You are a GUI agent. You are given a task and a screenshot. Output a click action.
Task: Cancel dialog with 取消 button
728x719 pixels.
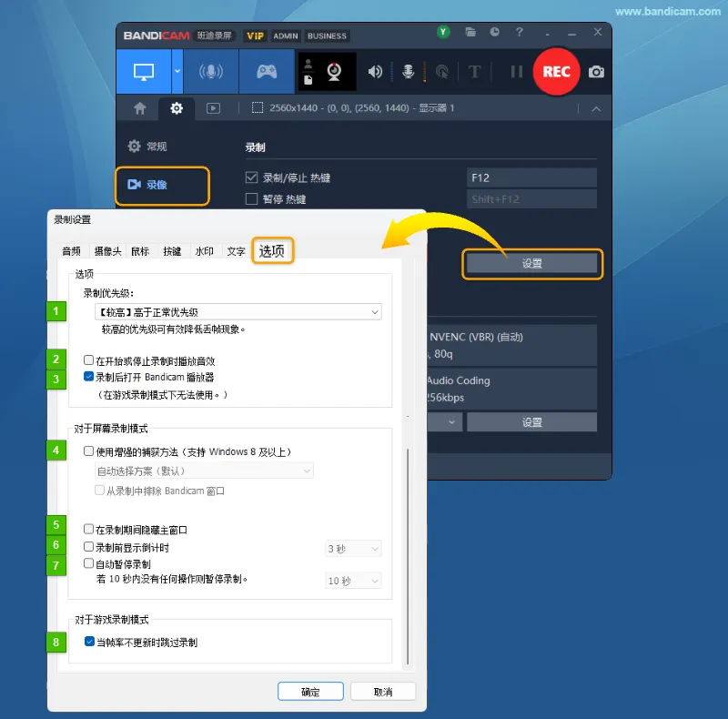383,692
